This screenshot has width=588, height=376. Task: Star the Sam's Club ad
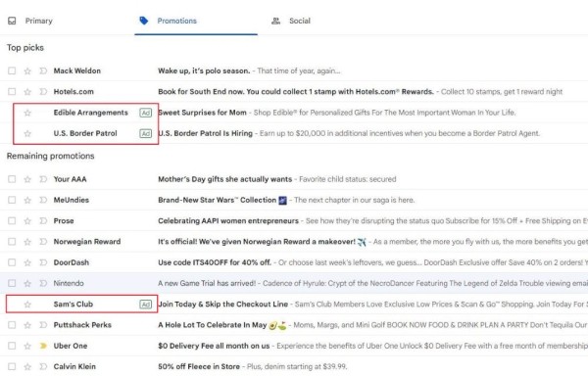[27, 305]
